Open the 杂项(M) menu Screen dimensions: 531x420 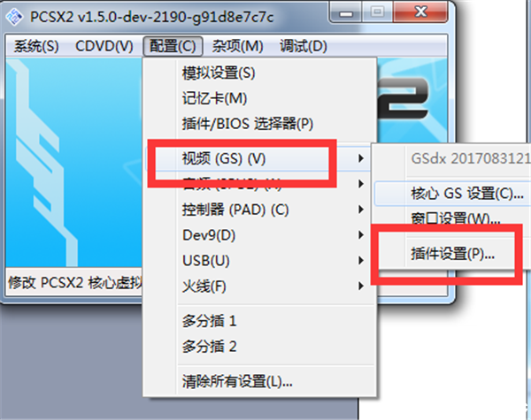[237, 46]
